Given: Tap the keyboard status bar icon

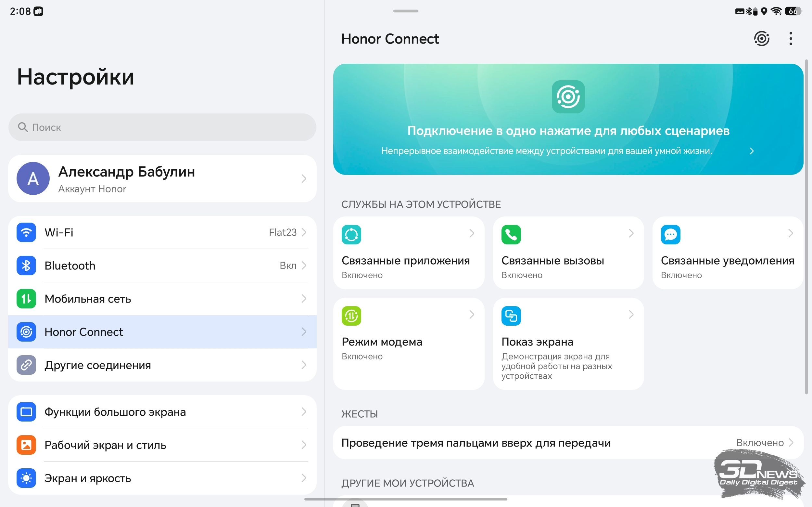Looking at the screenshot, I should click(739, 11).
